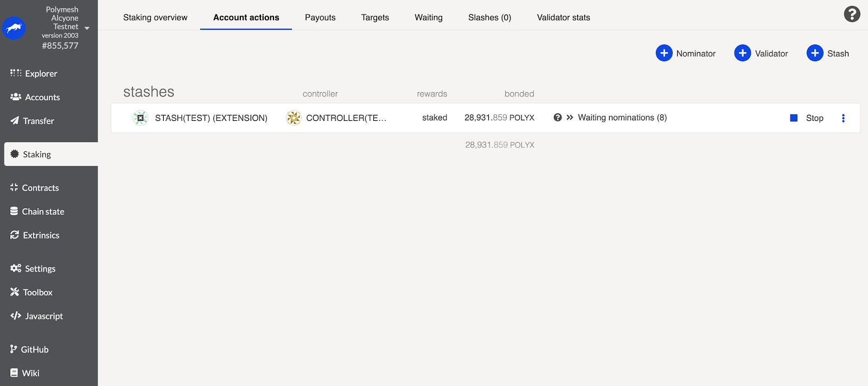Viewport: 868px width, 386px height.
Task: Click the Contracts compress icon
Action: pyautogui.click(x=14, y=188)
